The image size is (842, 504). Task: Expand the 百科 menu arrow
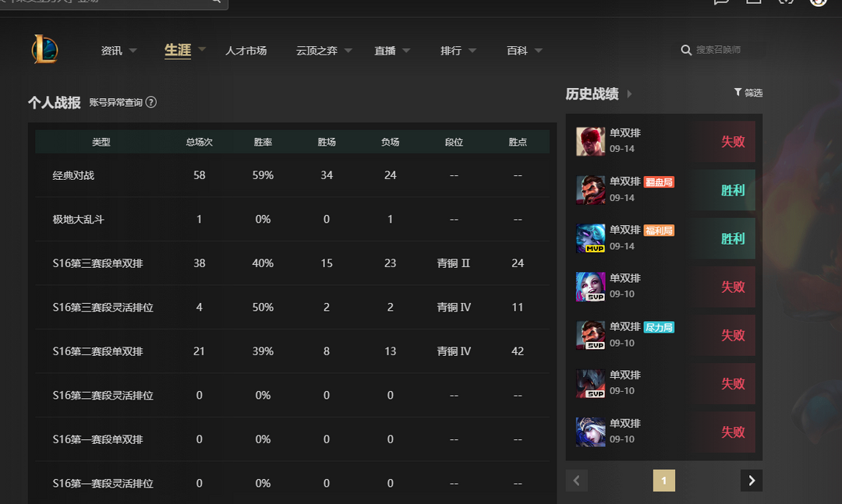coord(538,51)
